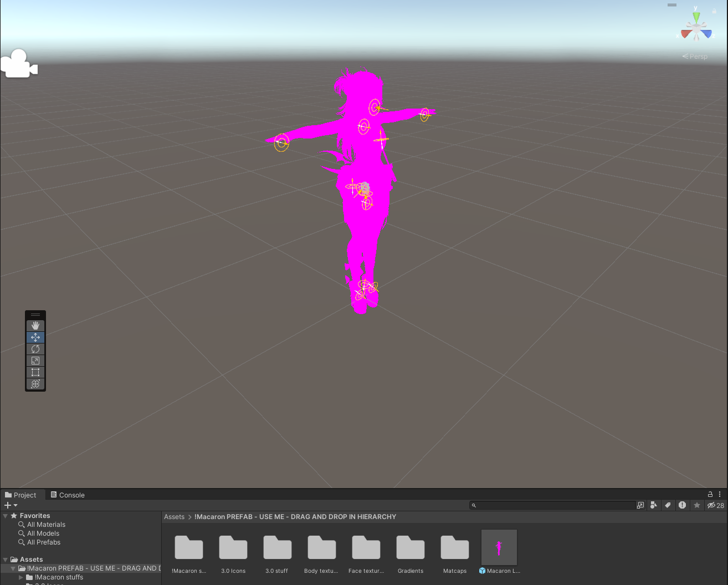728x585 pixels.
Task: Select the Move tool in scene toolbar
Action: pyautogui.click(x=35, y=337)
